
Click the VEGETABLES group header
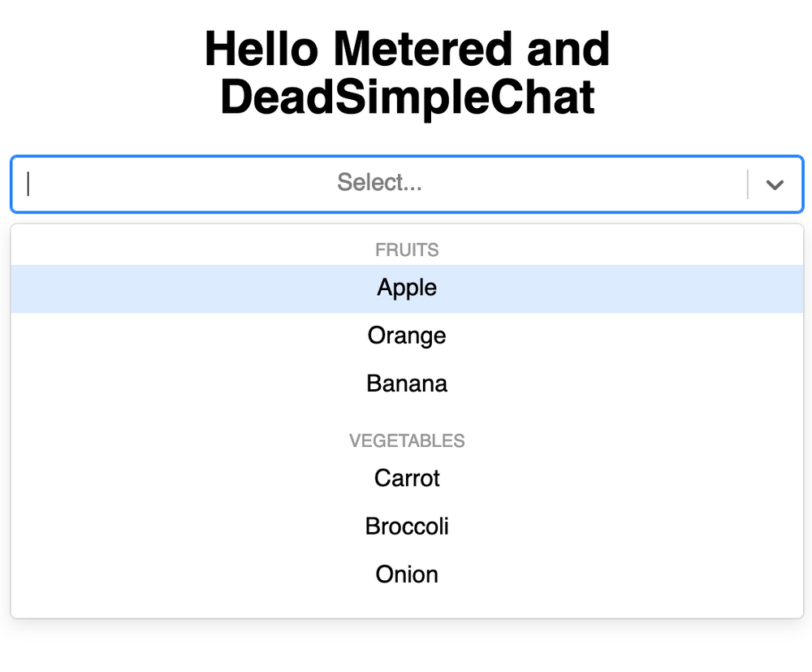tap(406, 440)
